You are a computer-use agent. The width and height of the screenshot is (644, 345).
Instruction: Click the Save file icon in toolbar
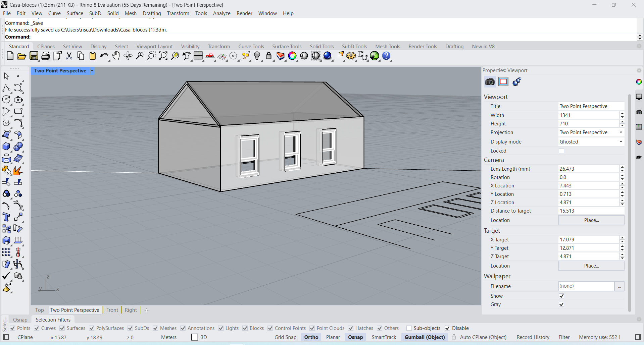point(34,56)
